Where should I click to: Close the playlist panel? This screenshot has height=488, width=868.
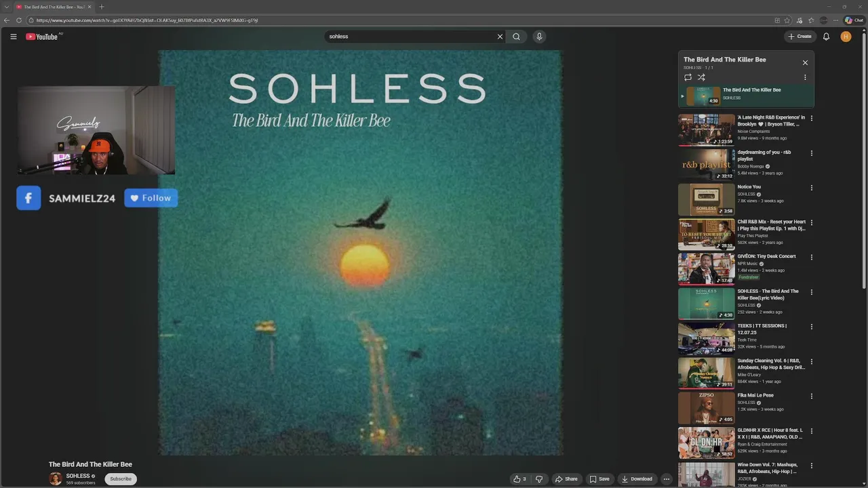805,62
